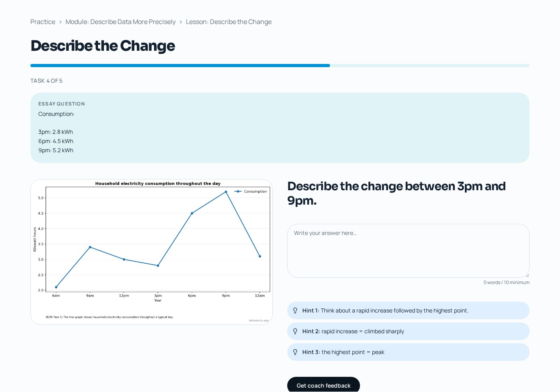
Task: Click the 9pm: 5.2 kWh line
Action: pyautogui.click(x=56, y=150)
